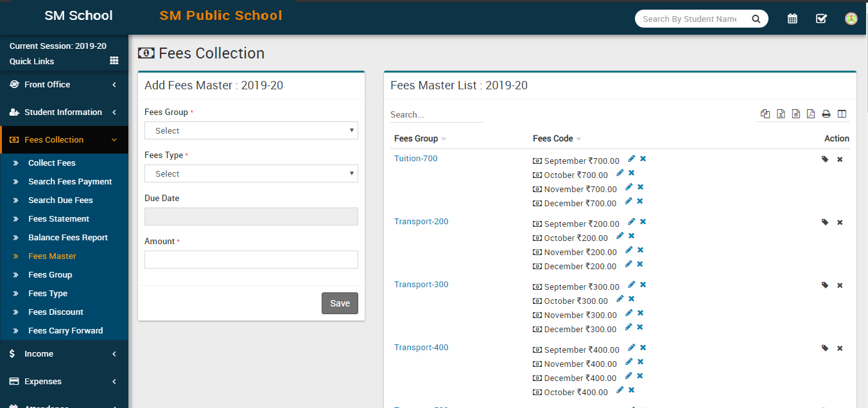This screenshot has height=408, width=868.
Task: Sort the list by Fees Code column
Action: click(x=557, y=138)
